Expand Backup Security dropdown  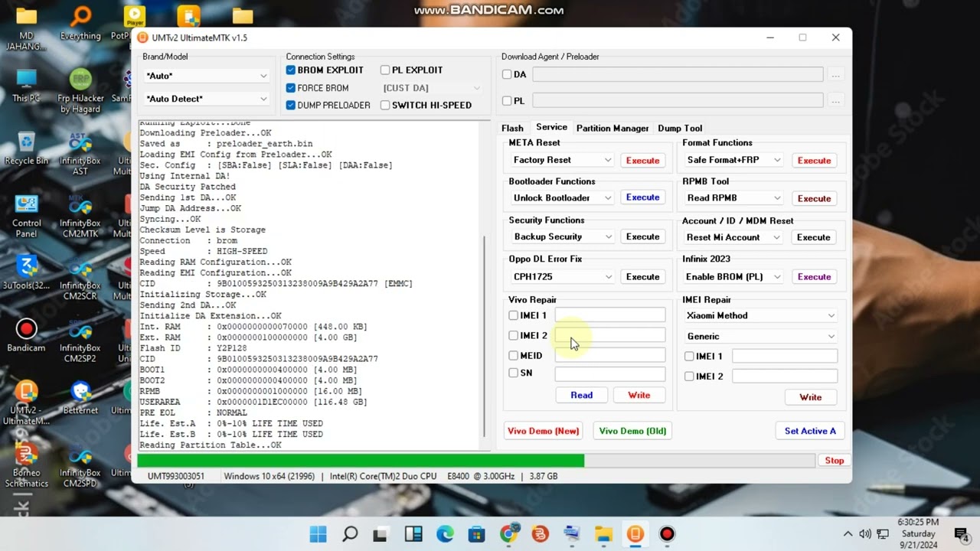(x=562, y=236)
